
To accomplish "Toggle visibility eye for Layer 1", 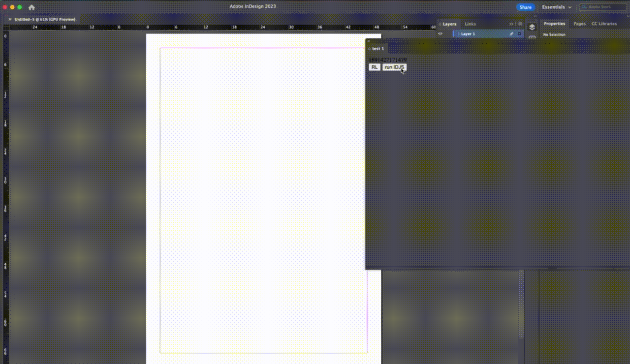I will click(441, 34).
